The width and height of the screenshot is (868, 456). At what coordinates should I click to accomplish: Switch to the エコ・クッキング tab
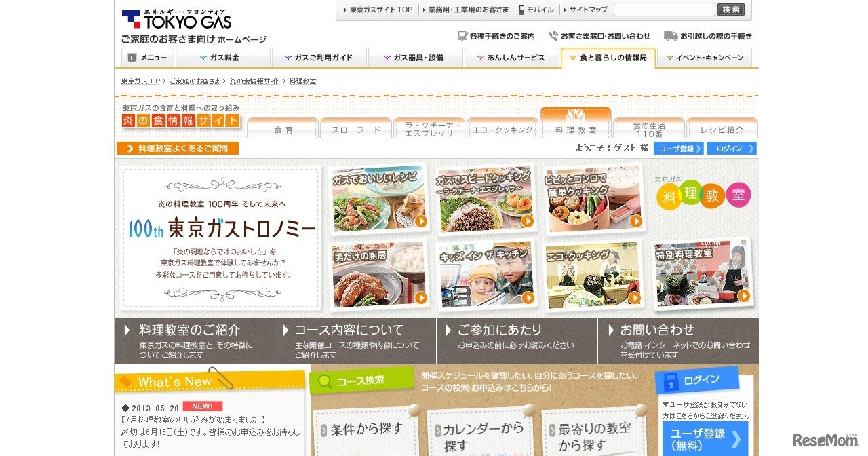pyautogui.click(x=502, y=129)
